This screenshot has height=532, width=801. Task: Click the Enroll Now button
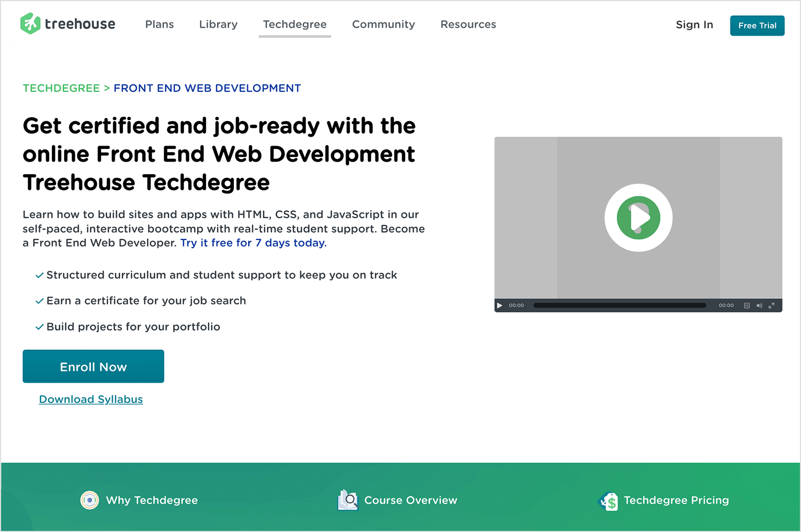93,366
